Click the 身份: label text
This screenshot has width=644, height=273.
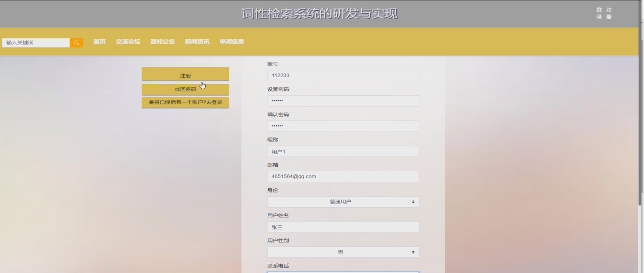point(273,190)
